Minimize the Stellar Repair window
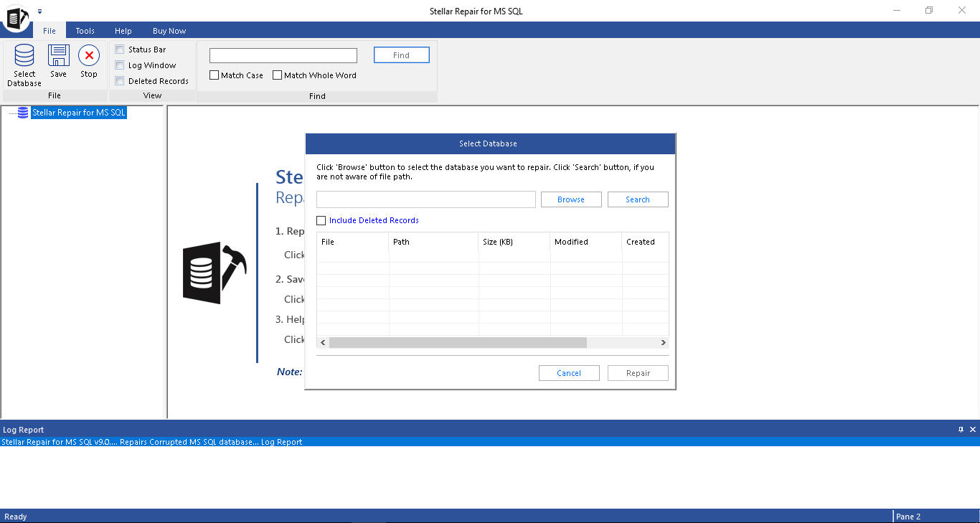 pyautogui.click(x=897, y=11)
